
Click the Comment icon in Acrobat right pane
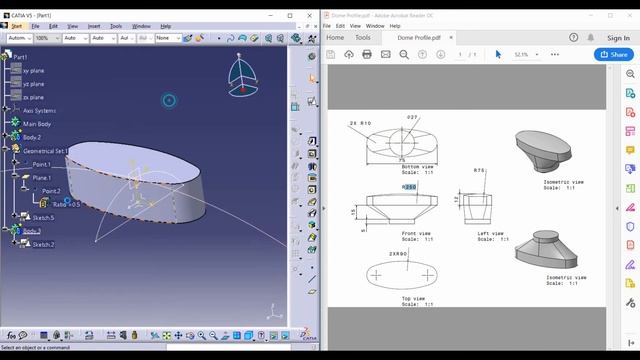click(630, 150)
